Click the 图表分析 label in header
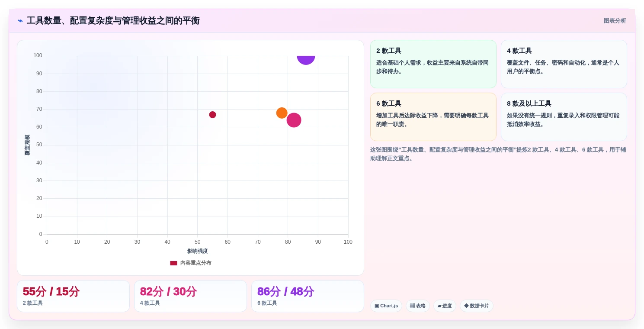 pos(615,21)
